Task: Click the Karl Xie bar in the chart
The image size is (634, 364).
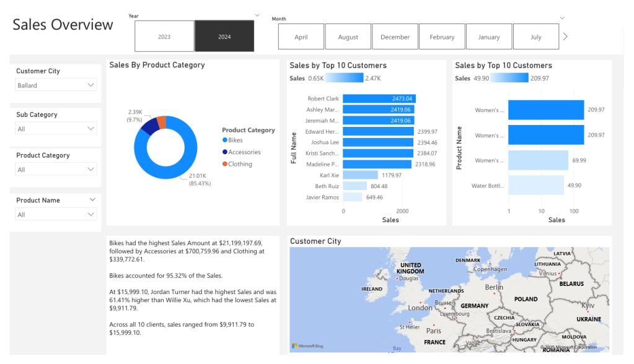Action: 360,175
